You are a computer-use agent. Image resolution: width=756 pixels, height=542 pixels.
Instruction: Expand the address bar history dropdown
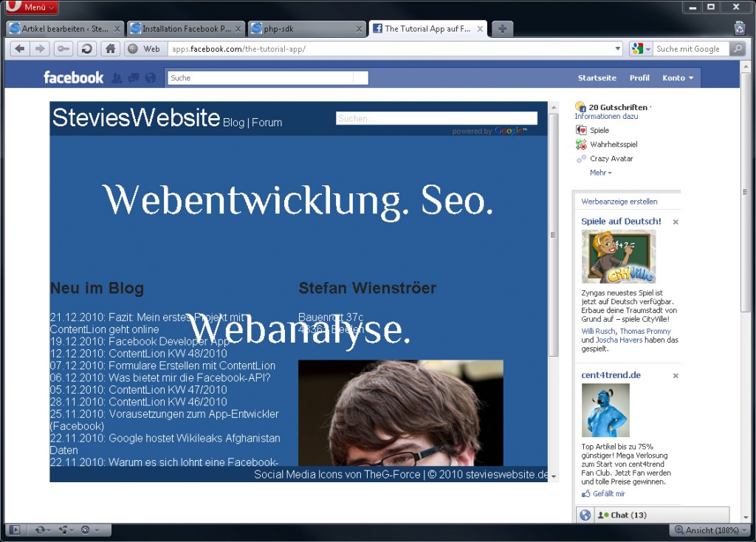pyautogui.click(x=618, y=49)
